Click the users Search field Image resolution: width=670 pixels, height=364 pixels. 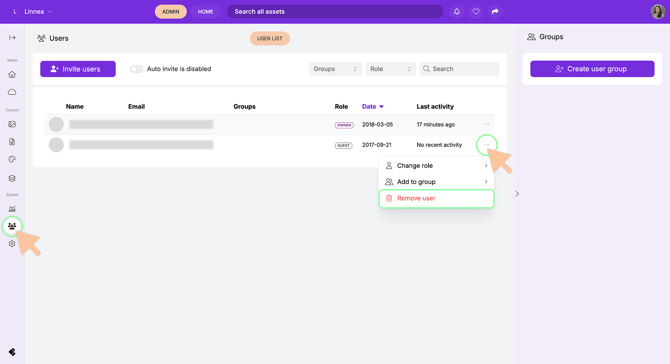459,69
